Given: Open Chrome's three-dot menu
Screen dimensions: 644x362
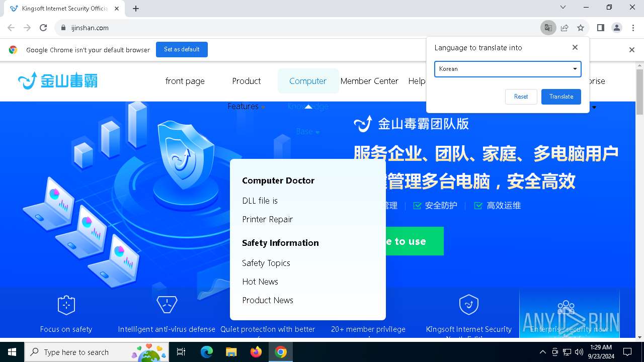Looking at the screenshot, I should tap(632, 28).
